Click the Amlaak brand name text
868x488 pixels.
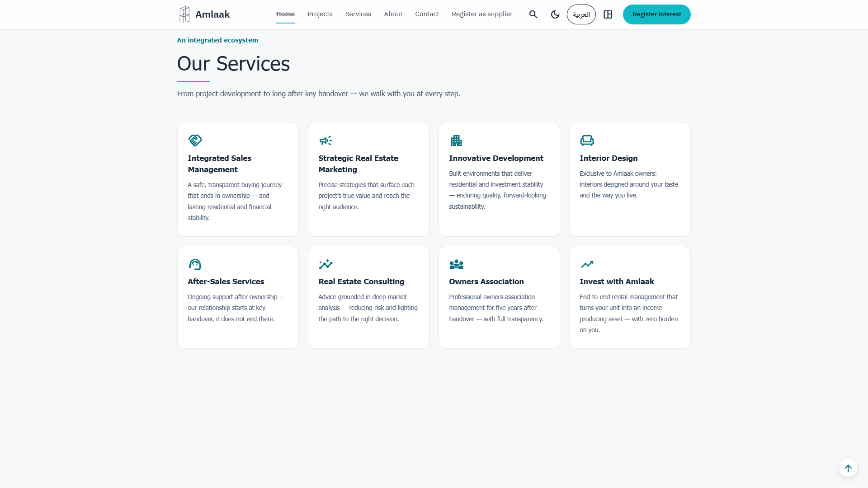(212, 14)
